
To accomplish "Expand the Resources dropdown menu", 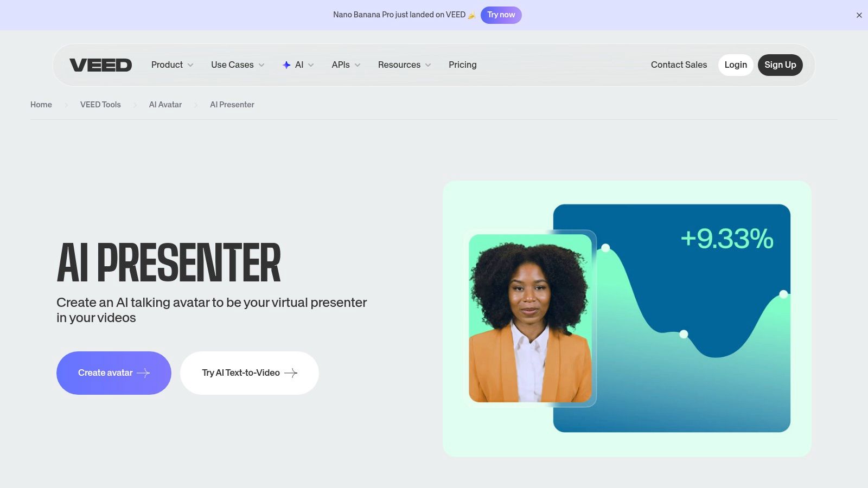I will pos(404,65).
